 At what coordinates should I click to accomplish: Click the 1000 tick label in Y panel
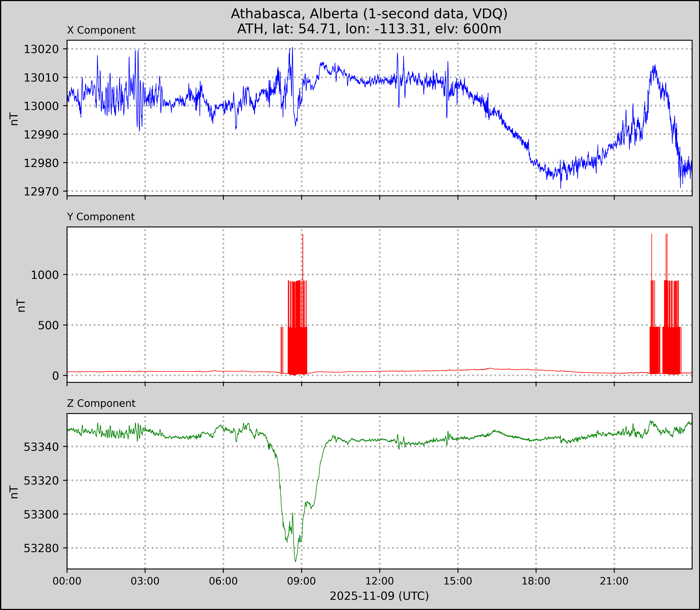tap(45, 275)
